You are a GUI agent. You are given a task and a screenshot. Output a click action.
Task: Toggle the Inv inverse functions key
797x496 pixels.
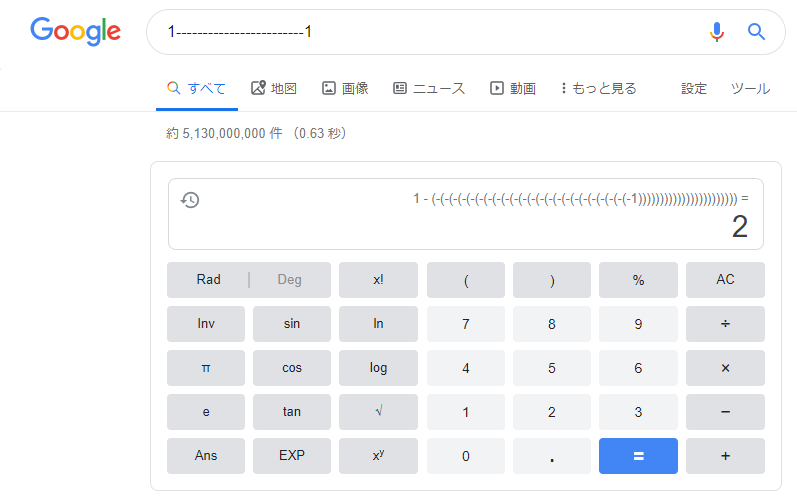[206, 324]
